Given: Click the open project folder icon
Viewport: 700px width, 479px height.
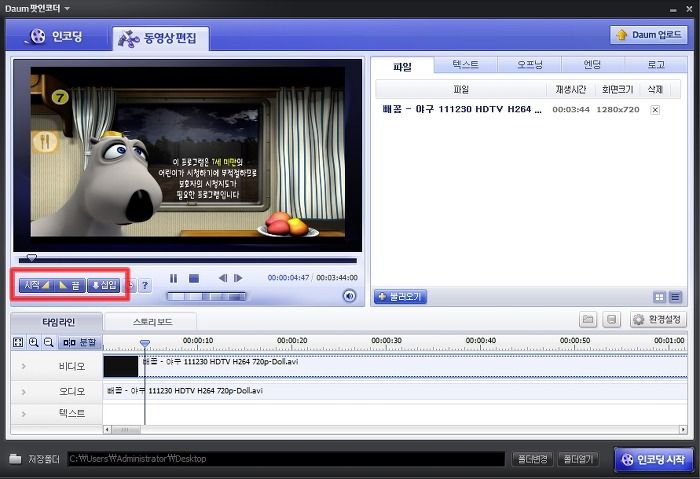Looking at the screenshot, I should (x=588, y=320).
